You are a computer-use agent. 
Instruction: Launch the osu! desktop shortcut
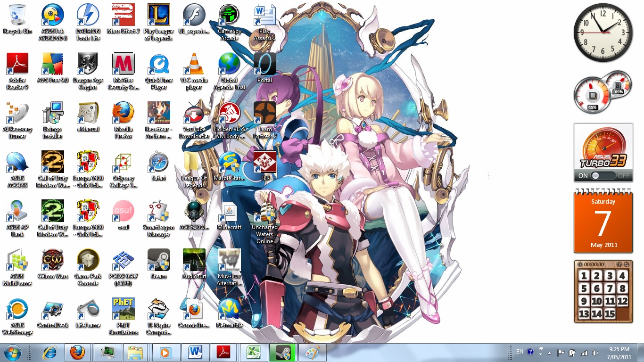tap(123, 215)
